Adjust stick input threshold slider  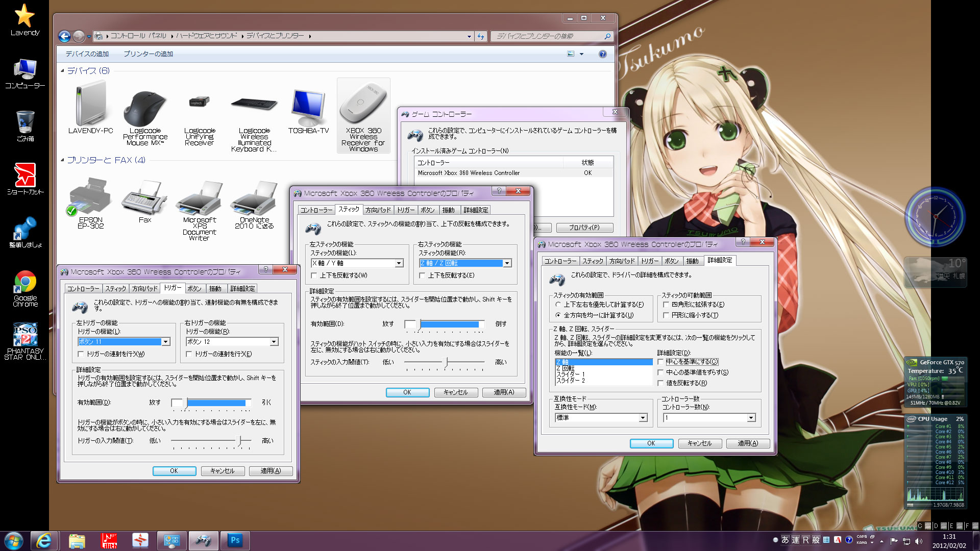click(445, 363)
